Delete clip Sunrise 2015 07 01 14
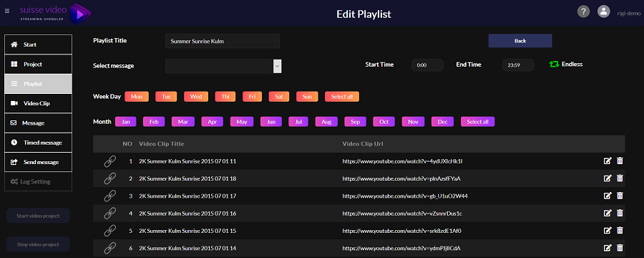644x258 pixels. click(x=620, y=248)
